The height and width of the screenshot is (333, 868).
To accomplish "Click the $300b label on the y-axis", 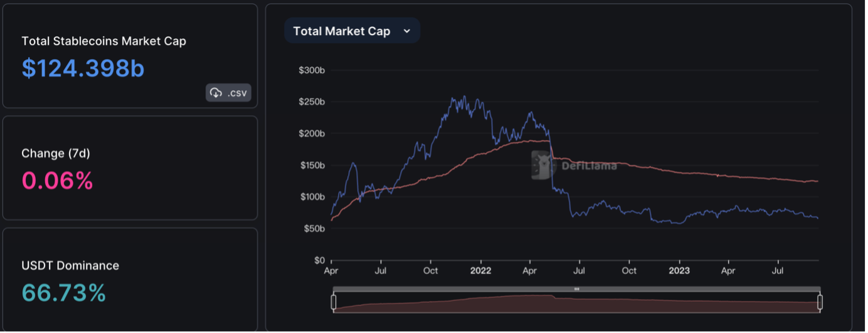I will pos(312,70).
